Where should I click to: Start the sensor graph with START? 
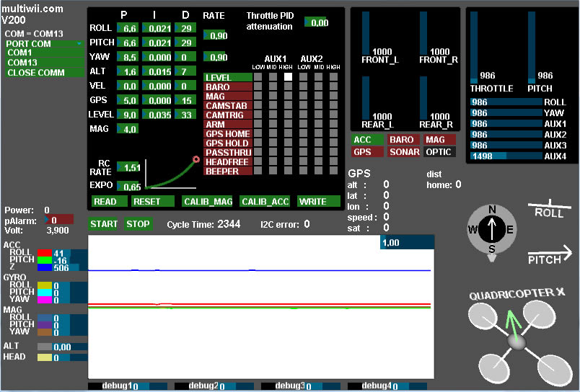click(x=104, y=223)
